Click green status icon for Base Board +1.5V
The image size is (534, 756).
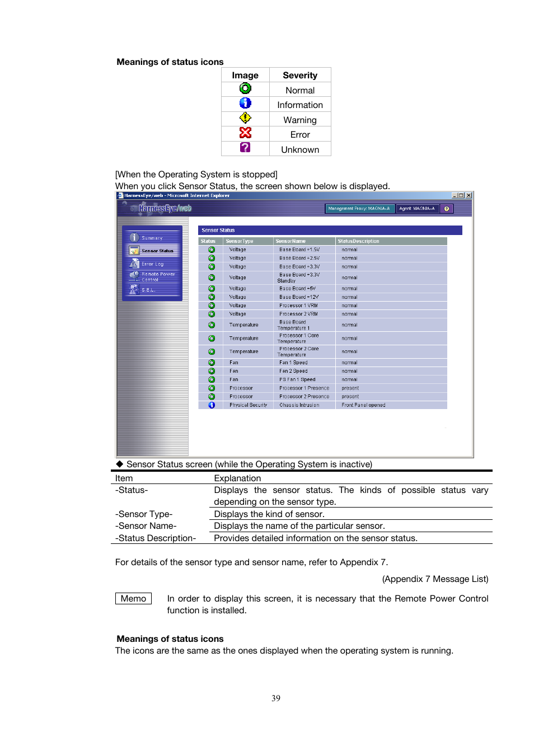click(212, 250)
